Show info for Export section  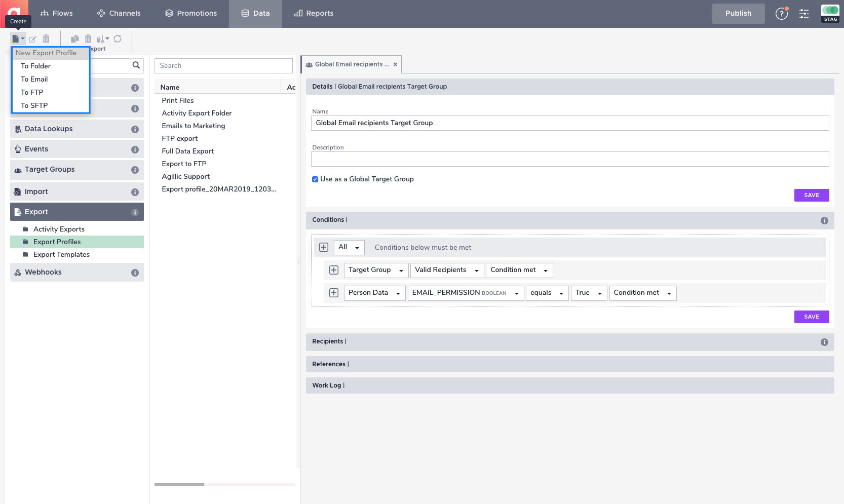click(x=135, y=212)
